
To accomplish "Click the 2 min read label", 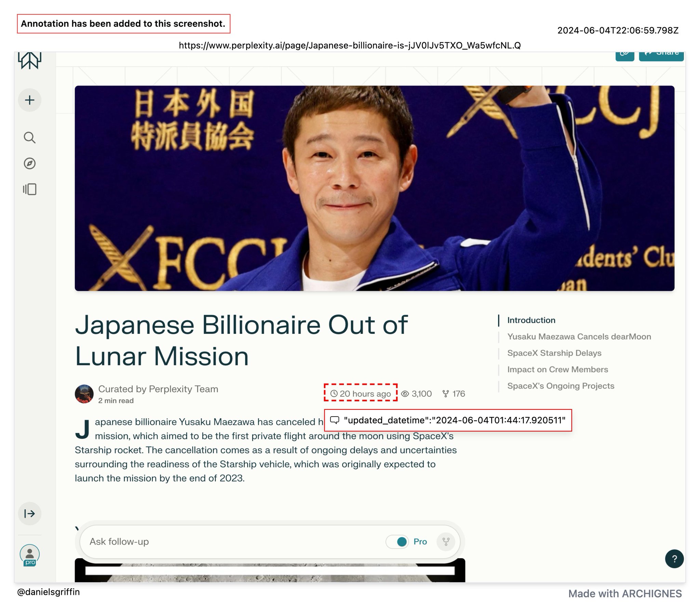I will coord(116,401).
